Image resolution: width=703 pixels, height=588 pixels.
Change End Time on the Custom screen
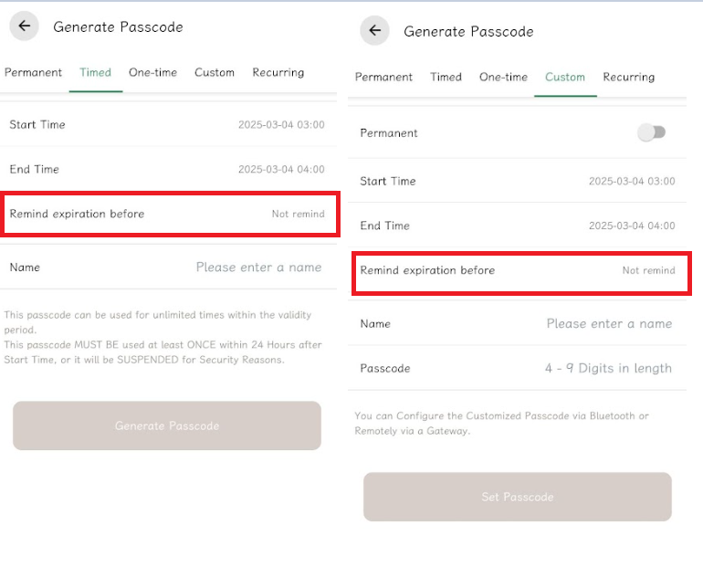coord(517,226)
